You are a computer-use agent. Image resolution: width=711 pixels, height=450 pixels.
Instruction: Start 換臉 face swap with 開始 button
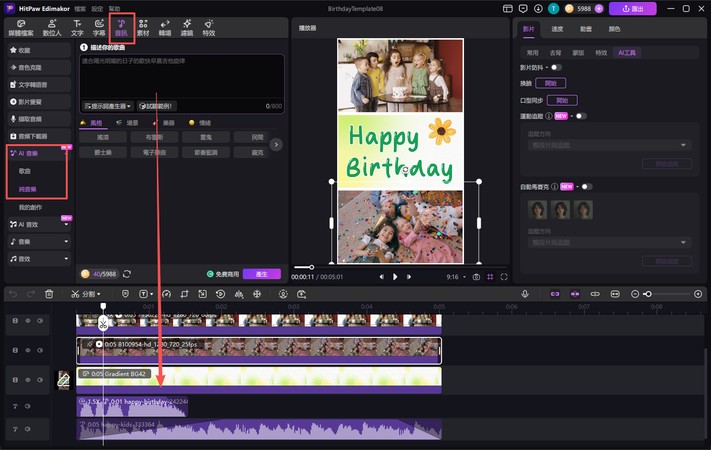click(x=550, y=83)
